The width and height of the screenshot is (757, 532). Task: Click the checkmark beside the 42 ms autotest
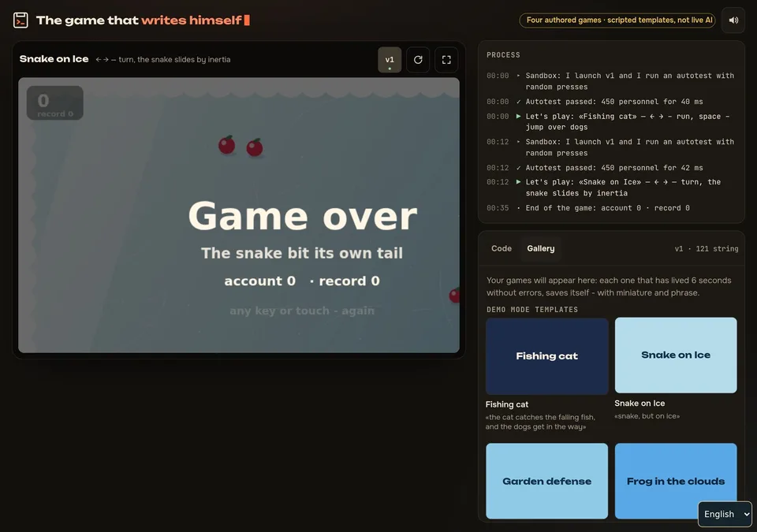[519, 168]
